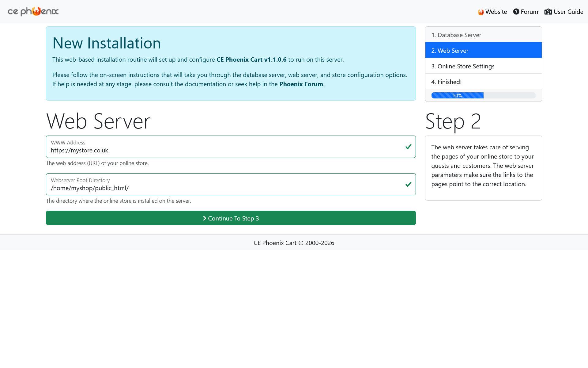Screen dimensions: 588x368
Task: Focus the Webserver Root Directory field
Action: pos(231,184)
